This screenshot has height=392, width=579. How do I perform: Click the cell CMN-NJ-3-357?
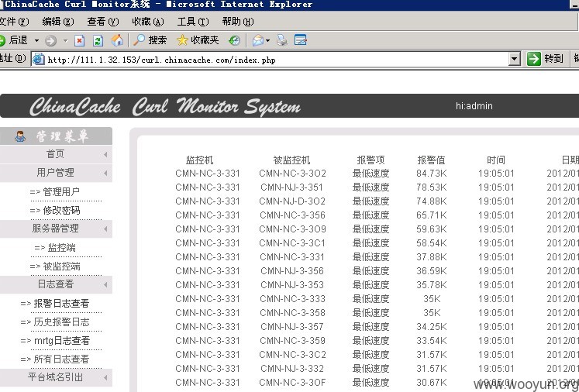pos(291,327)
